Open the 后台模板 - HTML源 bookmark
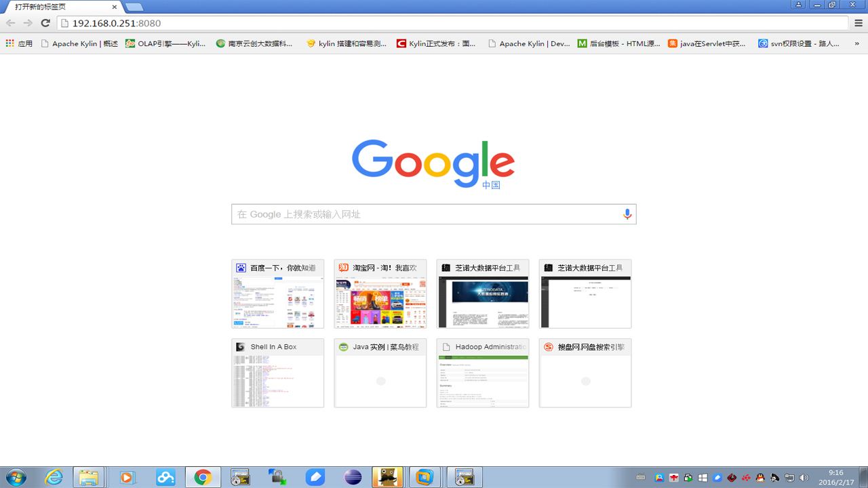Image resolution: width=868 pixels, height=488 pixels. click(x=619, y=43)
